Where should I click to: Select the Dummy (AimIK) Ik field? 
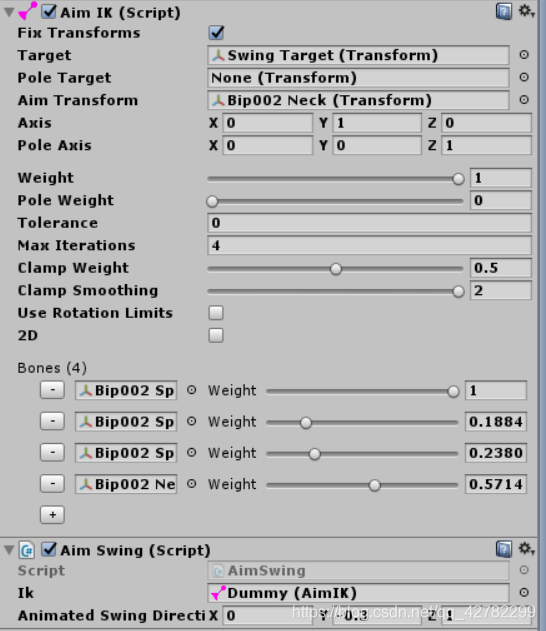pos(358,593)
